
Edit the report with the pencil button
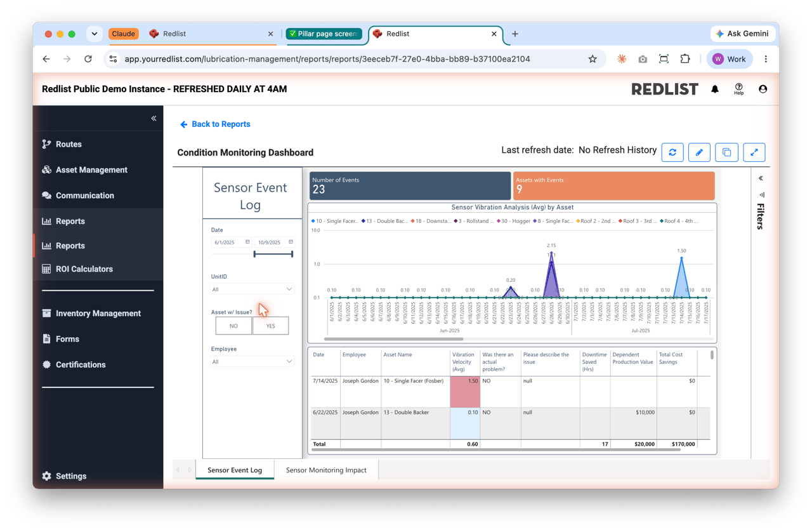[x=699, y=152]
